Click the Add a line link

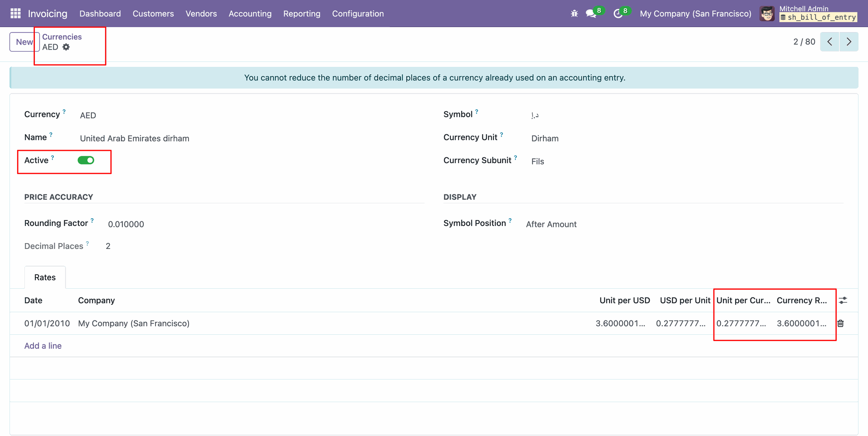[x=43, y=346]
